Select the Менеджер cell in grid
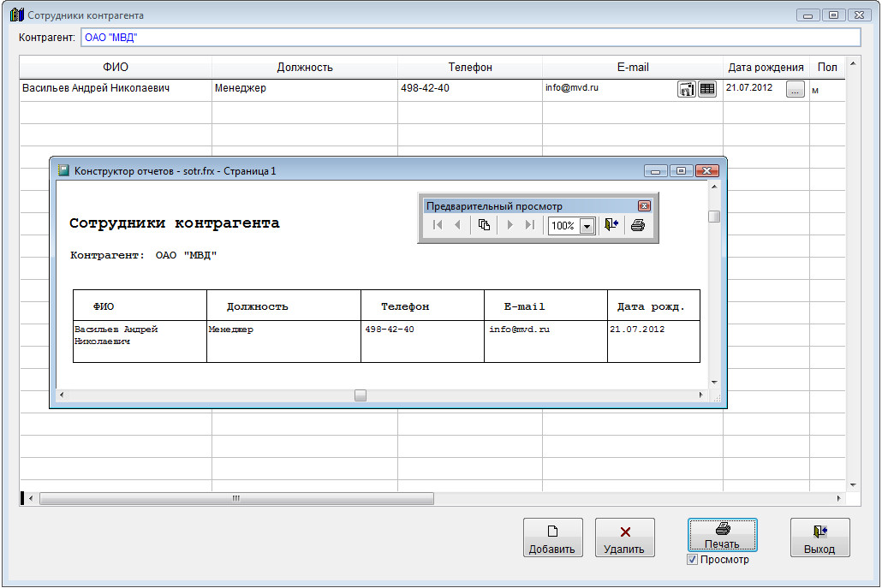Viewport: 882px width, 588px height. tap(304, 90)
